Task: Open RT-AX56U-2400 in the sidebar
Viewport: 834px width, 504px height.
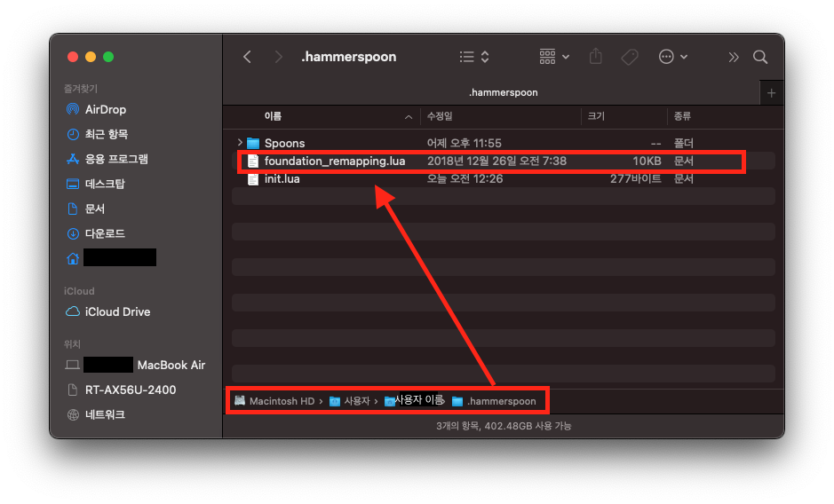Action: (131, 390)
